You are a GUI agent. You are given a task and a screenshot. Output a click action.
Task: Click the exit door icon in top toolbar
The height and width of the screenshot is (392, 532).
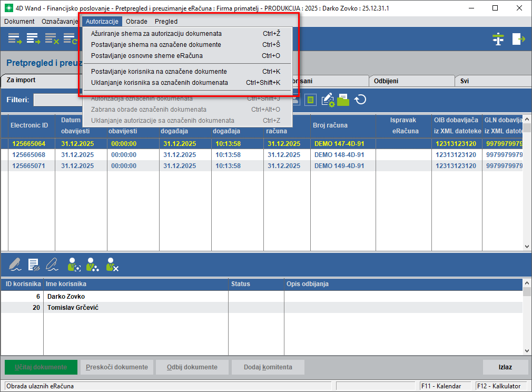click(x=518, y=40)
